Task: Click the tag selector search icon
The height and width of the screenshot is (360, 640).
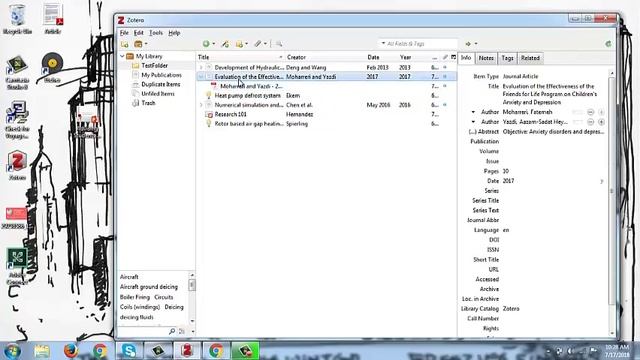Action: click(x=172, y=331)
